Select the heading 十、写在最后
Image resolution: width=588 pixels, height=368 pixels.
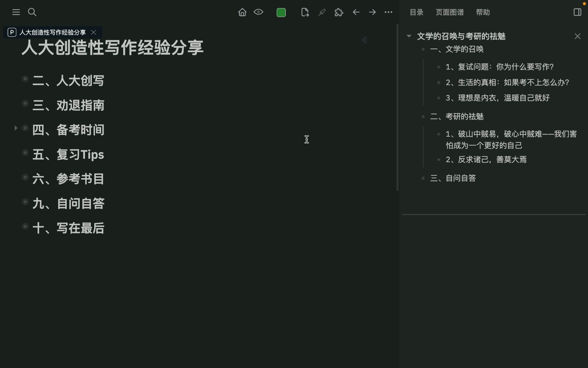tap(68, 228)
